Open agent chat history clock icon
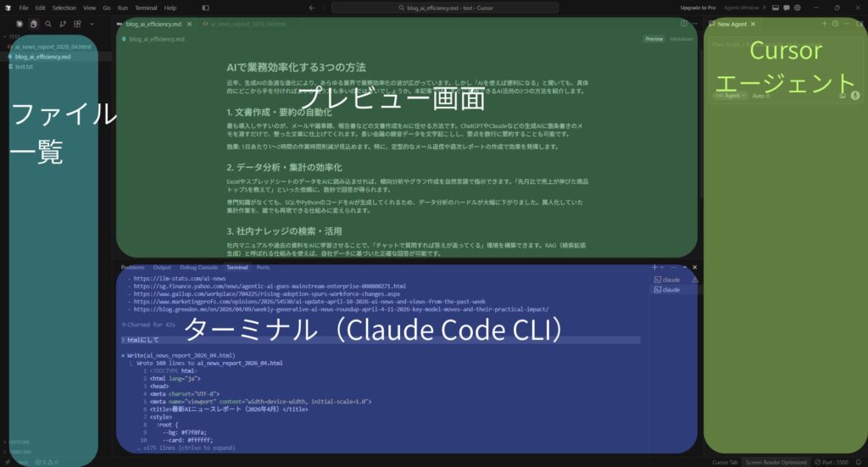The height and width of the screenshot is (467, 868). click(x=835, y=24)
